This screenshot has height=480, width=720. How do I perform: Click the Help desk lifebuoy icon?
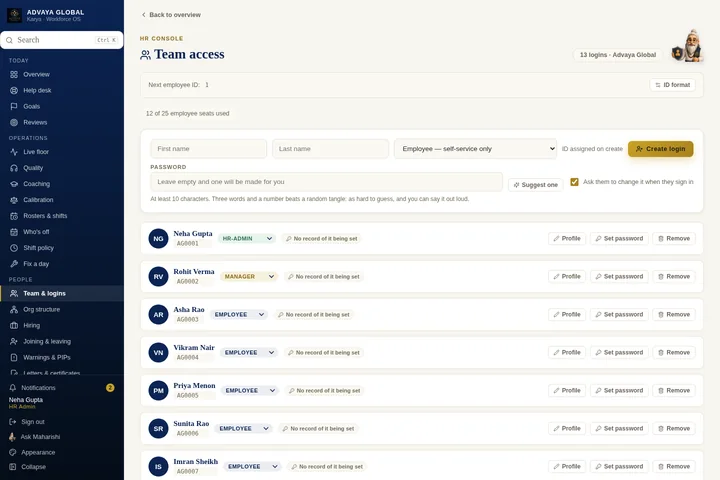[14, 90]
